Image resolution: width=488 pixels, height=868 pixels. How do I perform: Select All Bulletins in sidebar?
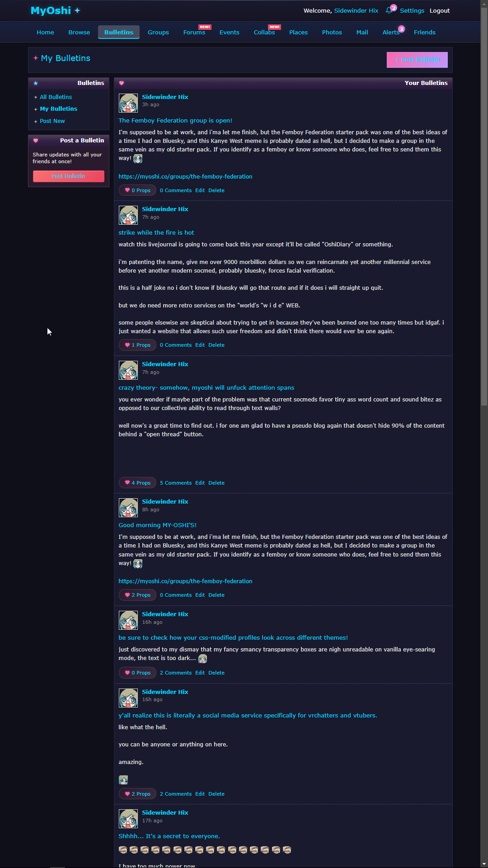pos(56,97)
